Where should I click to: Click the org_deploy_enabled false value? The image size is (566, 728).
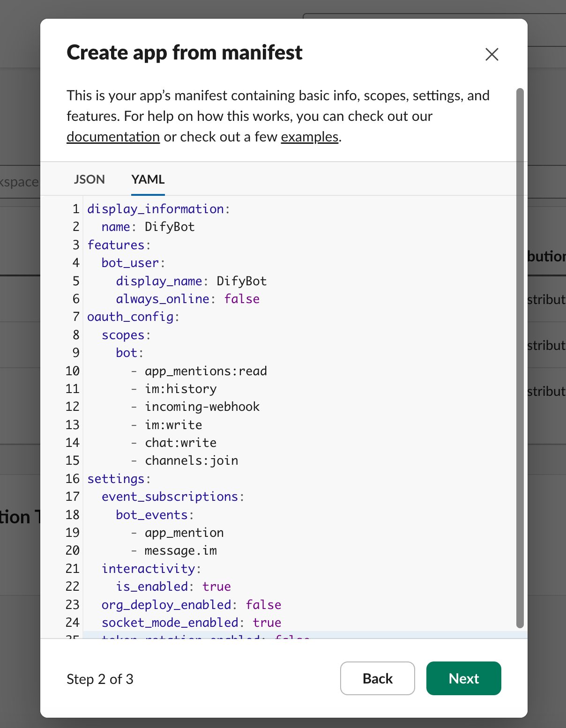[263, 604]
